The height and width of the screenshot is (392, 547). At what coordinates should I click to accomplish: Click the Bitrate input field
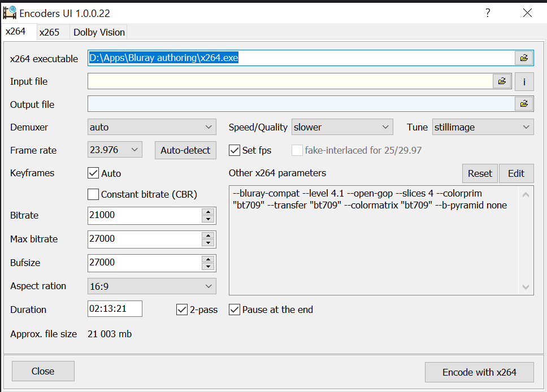click(x=145, y=215)
